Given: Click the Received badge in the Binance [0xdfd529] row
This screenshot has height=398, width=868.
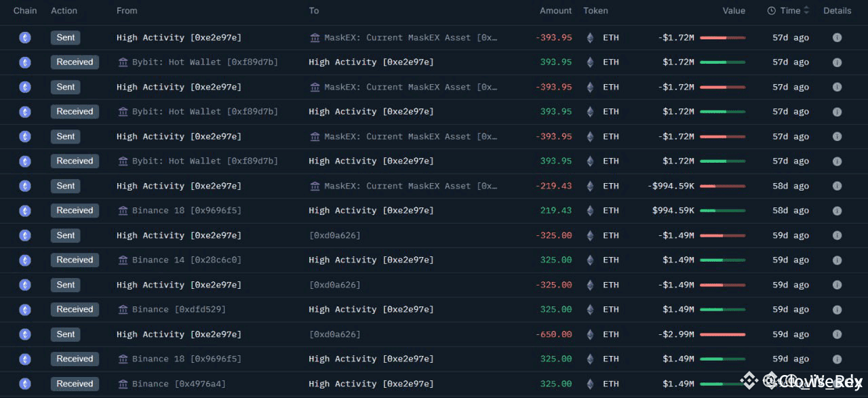Looking at the screenshot, I should [x=75, y=309].
